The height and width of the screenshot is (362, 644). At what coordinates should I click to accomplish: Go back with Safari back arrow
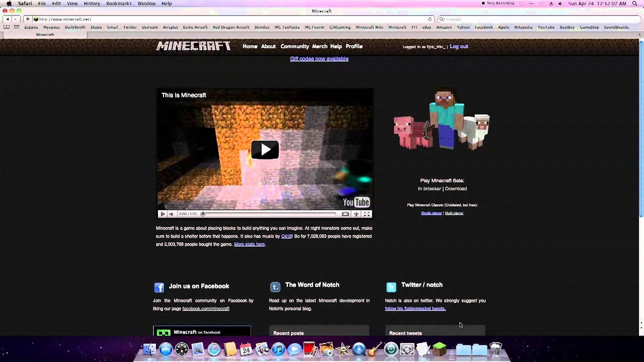[x=7, y=19]
